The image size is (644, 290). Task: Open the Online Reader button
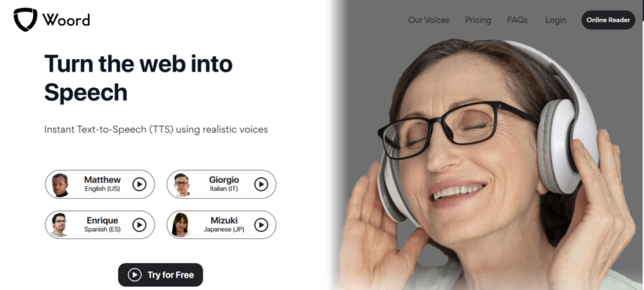point(608,20)
